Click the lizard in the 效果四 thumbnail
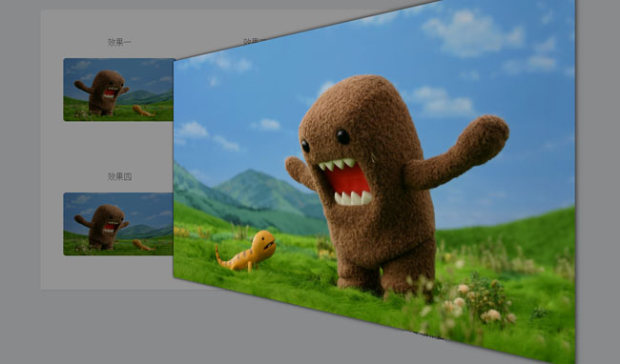The width and height of the screenshot is (620, 364). [143, 245]
